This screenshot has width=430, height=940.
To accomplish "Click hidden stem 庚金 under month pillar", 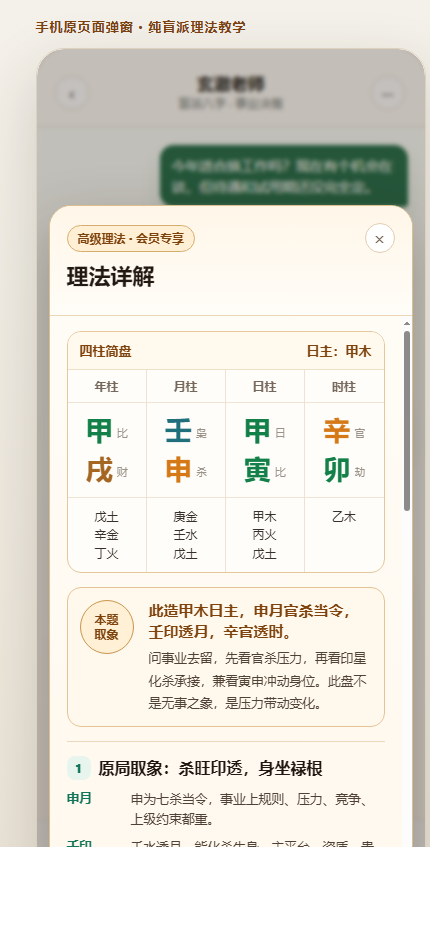I will [x=185, y=517].
